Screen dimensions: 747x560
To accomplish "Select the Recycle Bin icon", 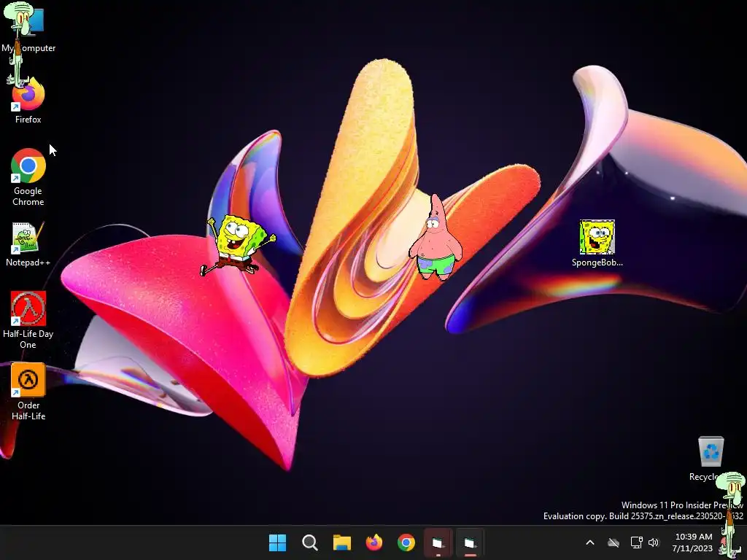I will pos(711,451).
